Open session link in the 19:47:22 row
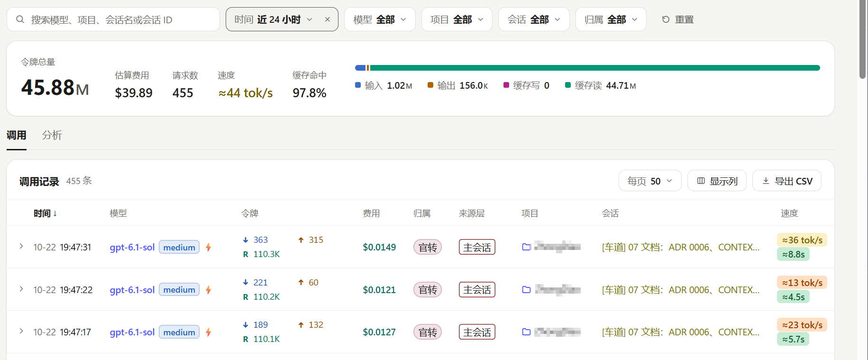The height and width of the screenshot is (360, 868). pyautogui.click(x=681, y=290)
